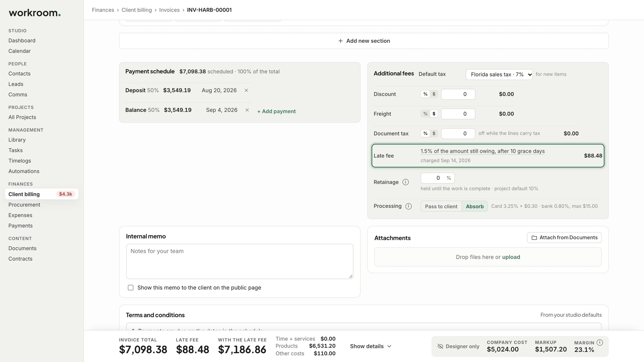
Task: Open Comms in the sidebar
Action: pos(18,94)
